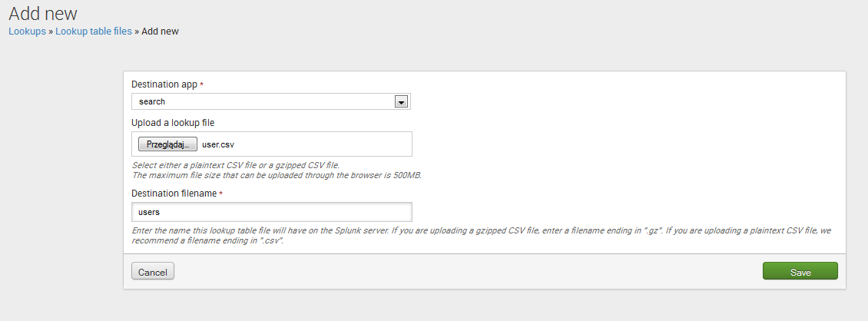Screen dimensions: 868x321
Task: Click the large Add new page heading
Action: (x=43, y=13)
